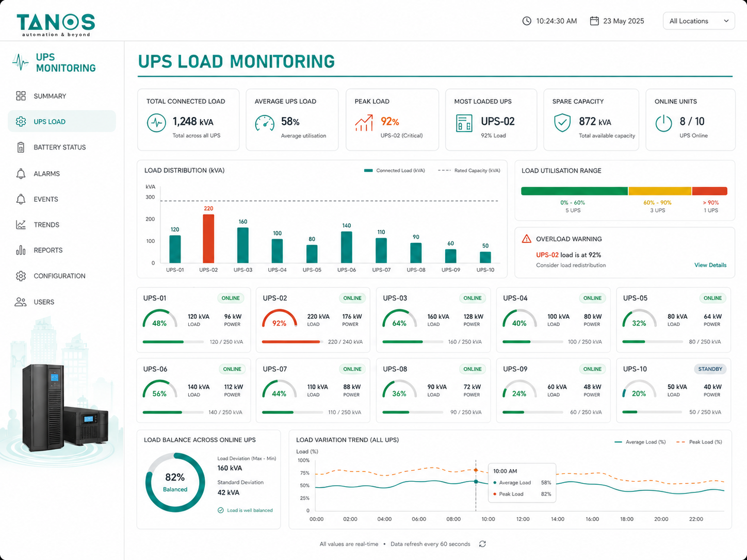The height and width of the screenshot is (560, 747).
Task: Click the TANOS logo
Action: tap(56, 24)
